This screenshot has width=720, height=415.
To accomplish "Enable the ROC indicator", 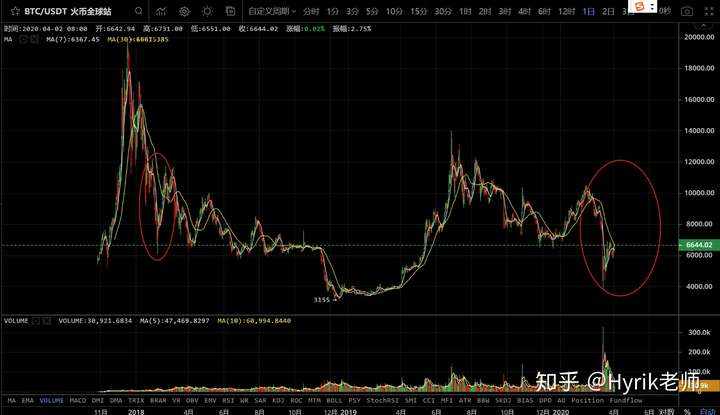I will [x=297, y=400].
